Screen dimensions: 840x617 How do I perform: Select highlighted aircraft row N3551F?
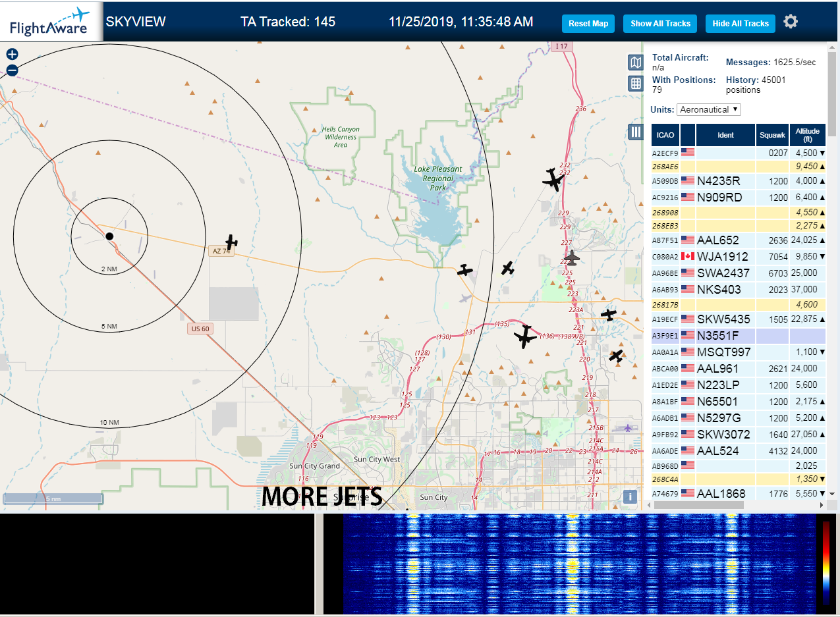tap(739, 336)
